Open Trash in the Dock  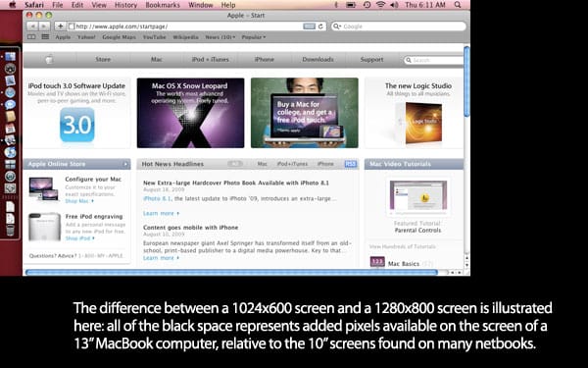[10, 231]
